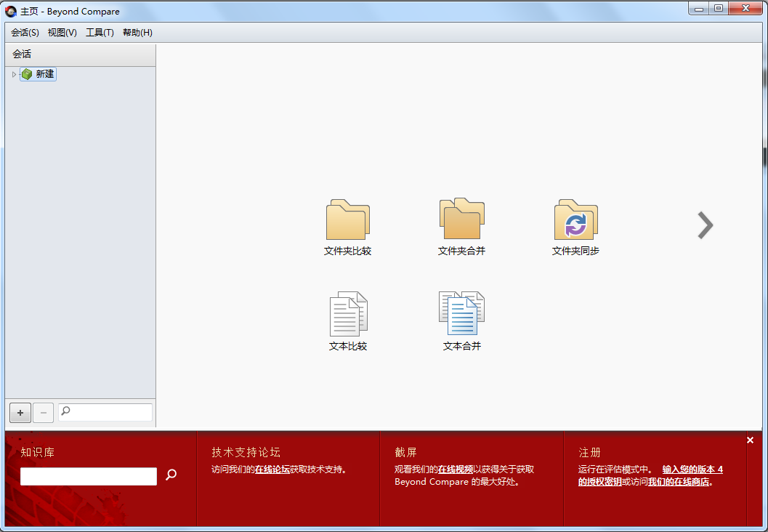Screen dimensions: 768x532
Task: Open the 会话(S) menu
Action: point(24,32)
